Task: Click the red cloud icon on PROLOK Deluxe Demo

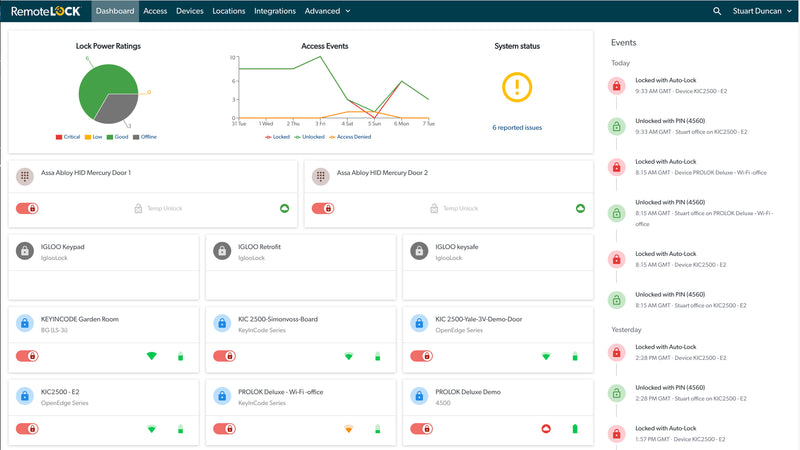Action: [x=546, y=429]
